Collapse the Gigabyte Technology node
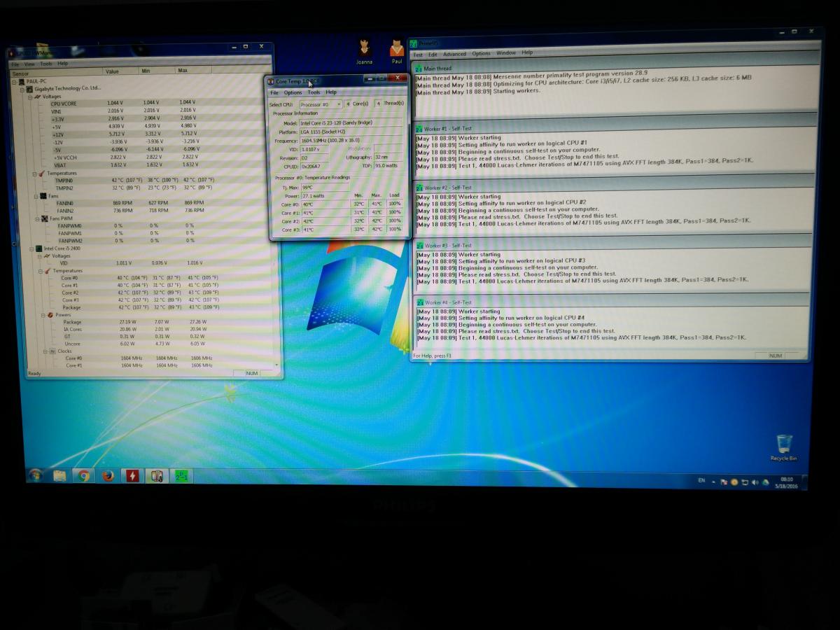840x630 pixels. (22, 89)
